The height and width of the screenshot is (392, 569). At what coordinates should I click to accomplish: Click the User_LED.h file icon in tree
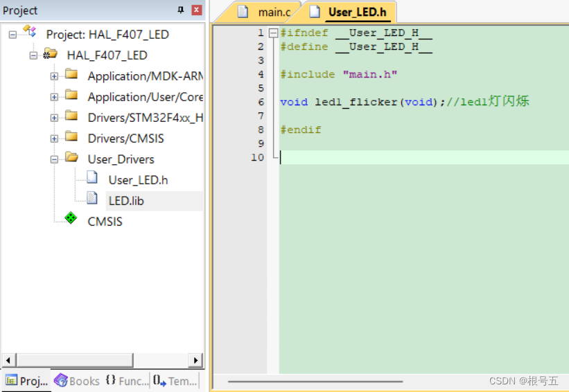[x=92, y=177]
